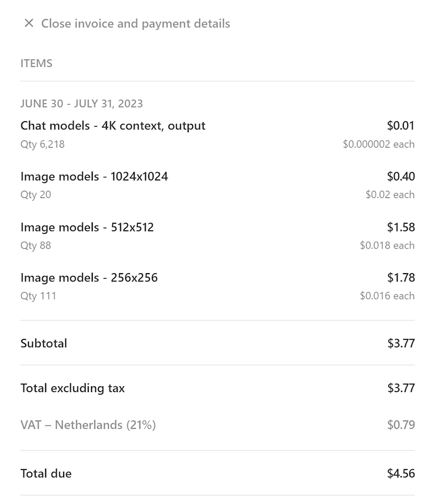The height and width of the screenshot is (504, 439).
Task: Select Image models - 512x512 item
Action: pos(87,227)
